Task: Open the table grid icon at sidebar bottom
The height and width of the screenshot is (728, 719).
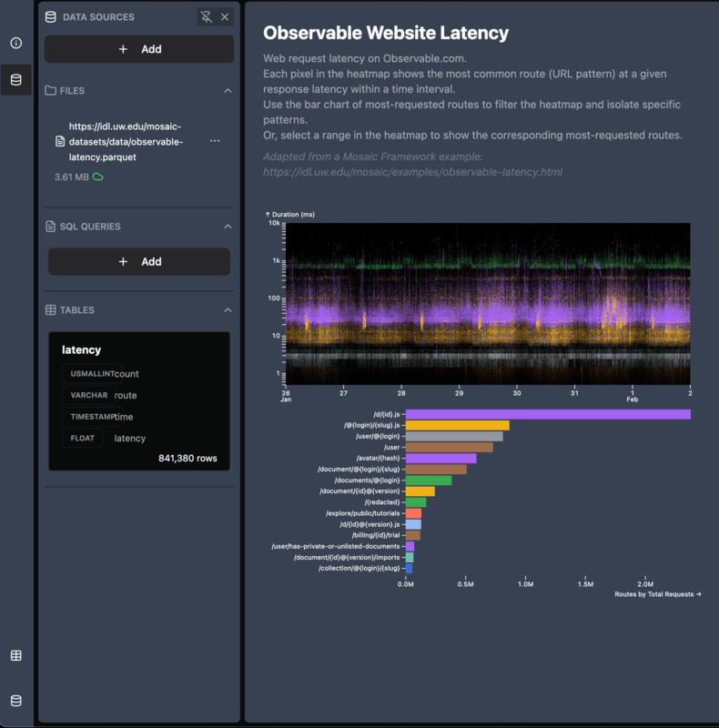Action: [16, 655]
